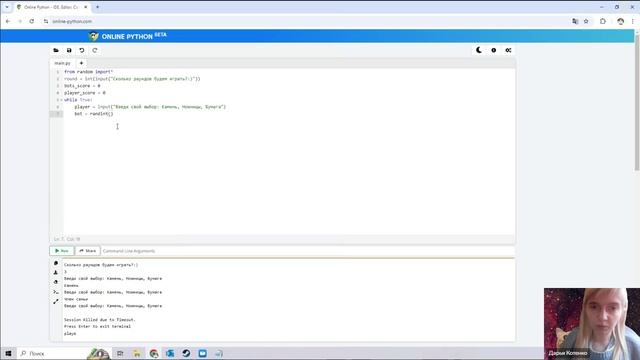The height and width of the screenshot is (360, 640).
Task: Click the terminal prompt icon in console sidebar
Action: click(x=56, y=292)
